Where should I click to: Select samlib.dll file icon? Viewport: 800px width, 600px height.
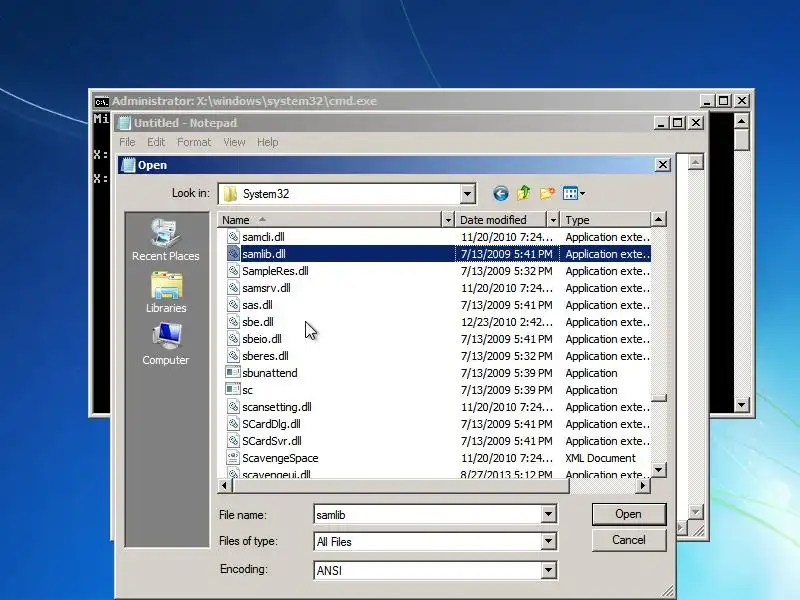(233, 254)
